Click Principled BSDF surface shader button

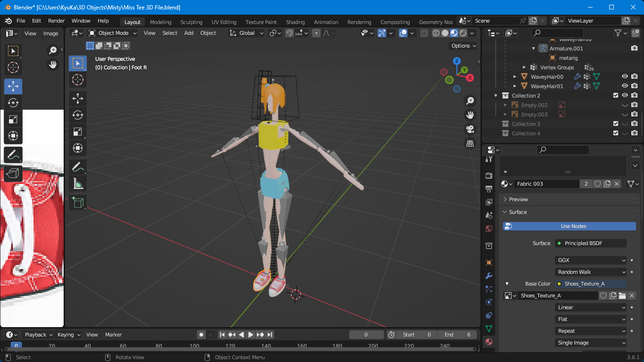click(x=591, y=243)
